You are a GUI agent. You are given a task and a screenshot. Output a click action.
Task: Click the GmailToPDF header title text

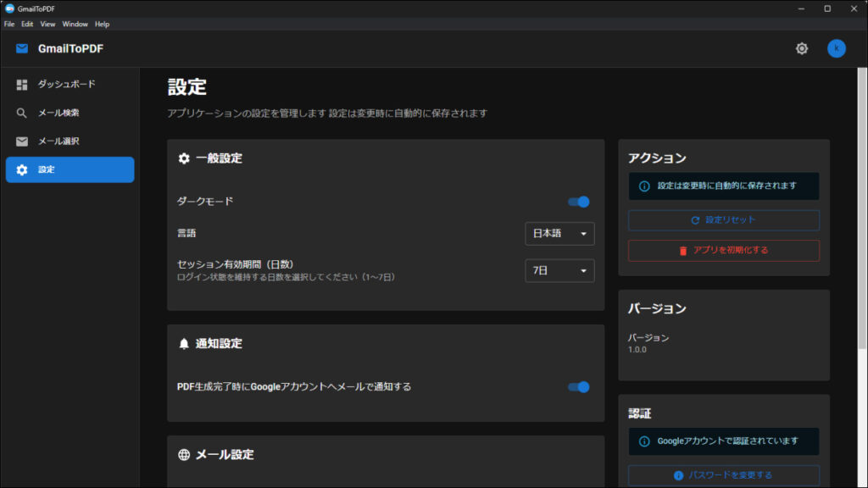(70, 48)
